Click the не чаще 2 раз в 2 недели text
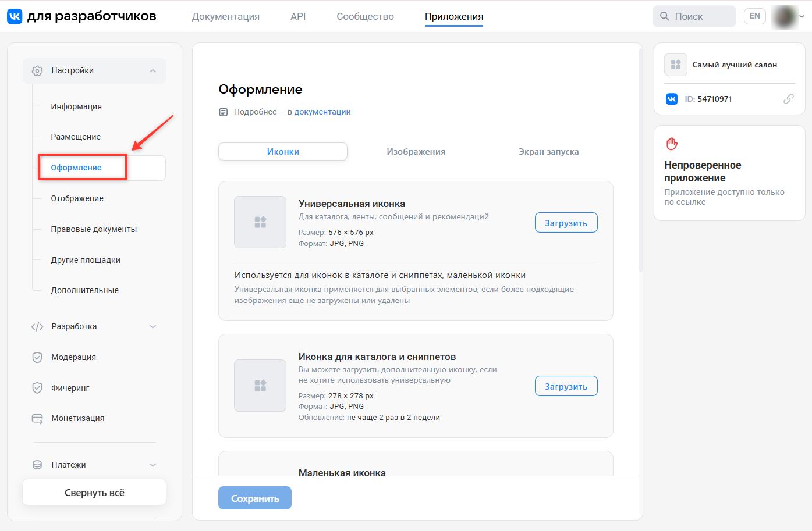 click(x=393, y=417)
